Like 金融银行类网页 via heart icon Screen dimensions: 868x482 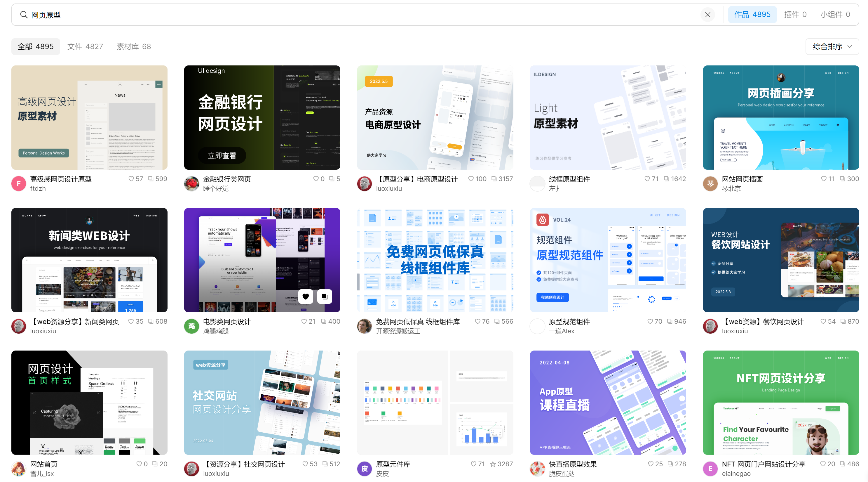click(x=316, y=179)
